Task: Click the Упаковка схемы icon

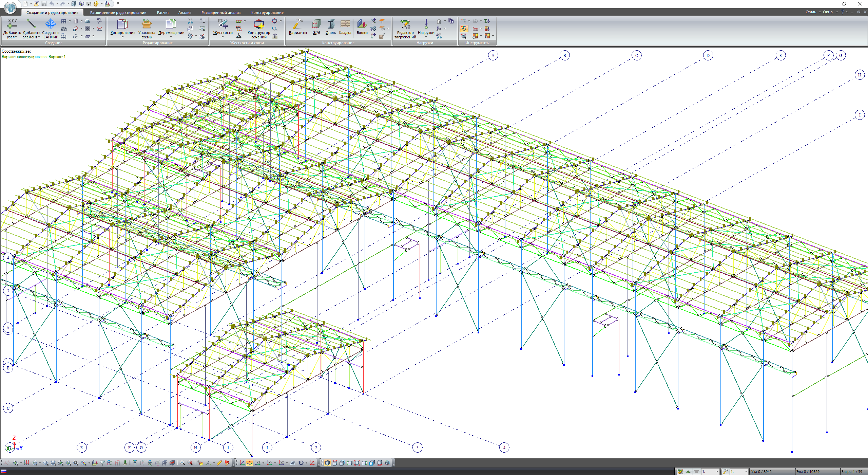Action: tap(147, 24)
